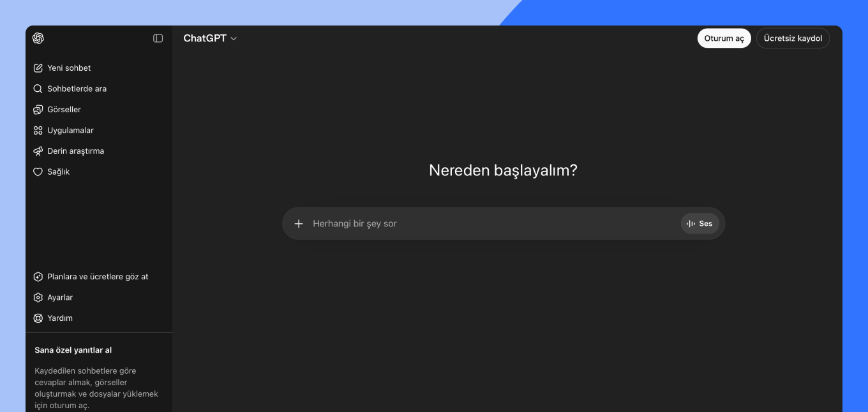Viewport: 868px width, 412px height.
Task: Select the Derin araştırma menu item
Action: point(75,151)
